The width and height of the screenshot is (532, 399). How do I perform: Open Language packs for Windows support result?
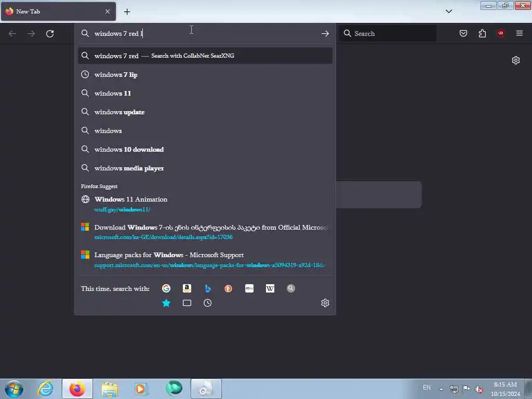(205, 260)
